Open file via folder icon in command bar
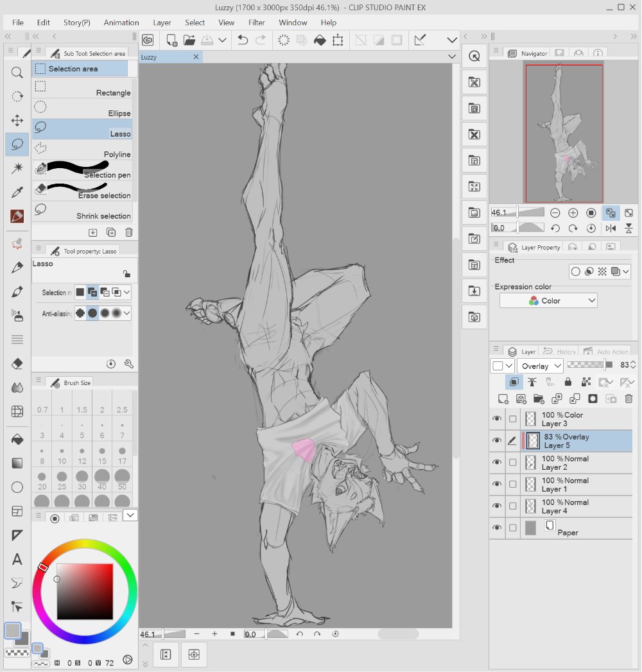The width and height of the screenshot is (642, 672). pos(189,40)
